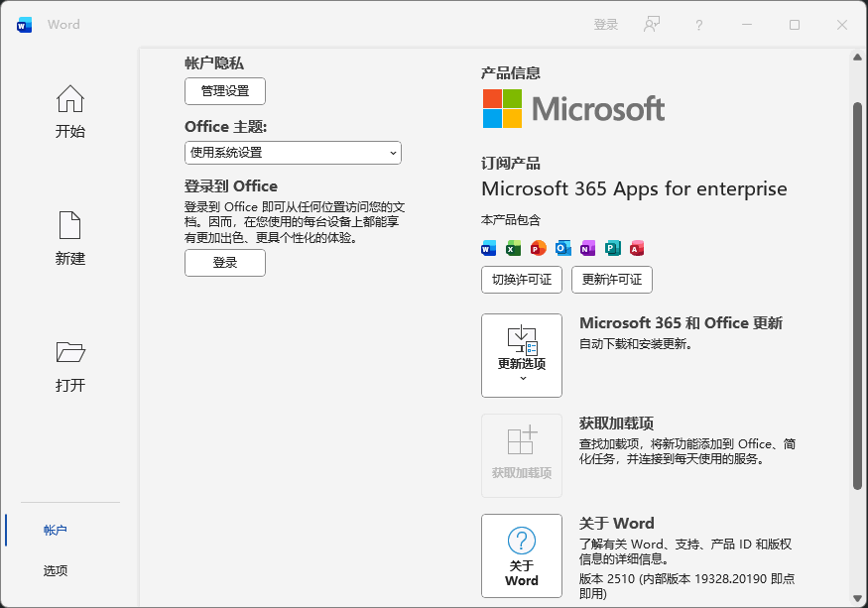
Task: Click the Access icon in product list
Action: pyautogui.click(x=637, y=248)
